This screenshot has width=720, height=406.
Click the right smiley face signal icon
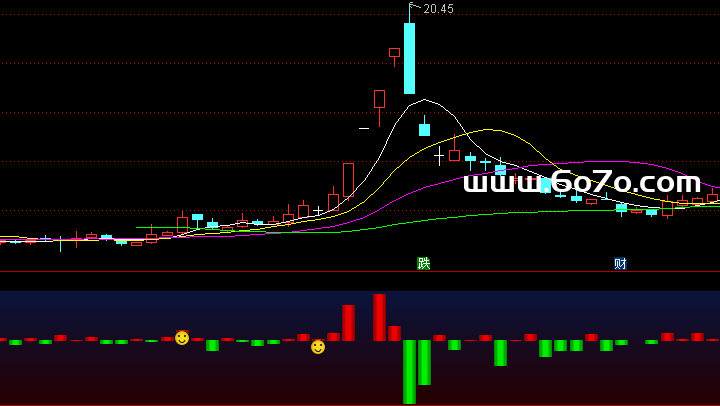(318, 347)
